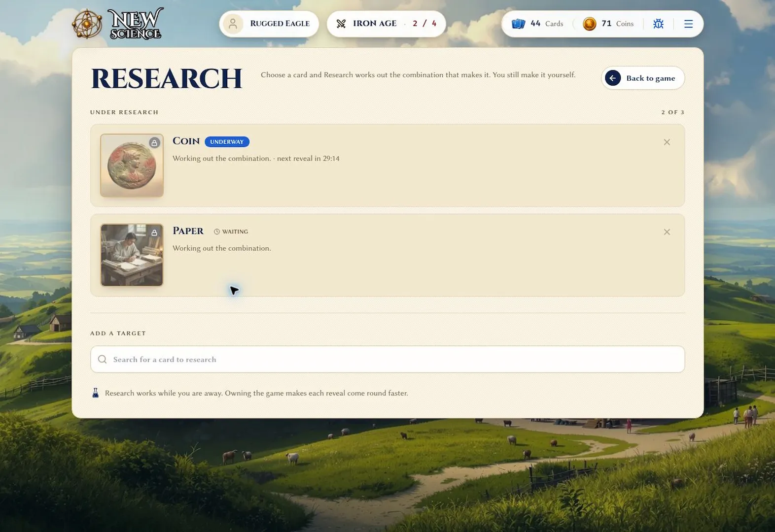Image resolution: width=775 pixels, height=532 pixels.
Task: Click the lock icon on Coin card
Action: point(154,143)
